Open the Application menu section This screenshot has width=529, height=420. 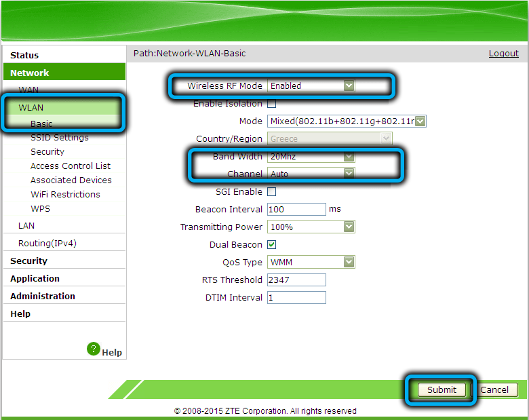coord(35,279)
